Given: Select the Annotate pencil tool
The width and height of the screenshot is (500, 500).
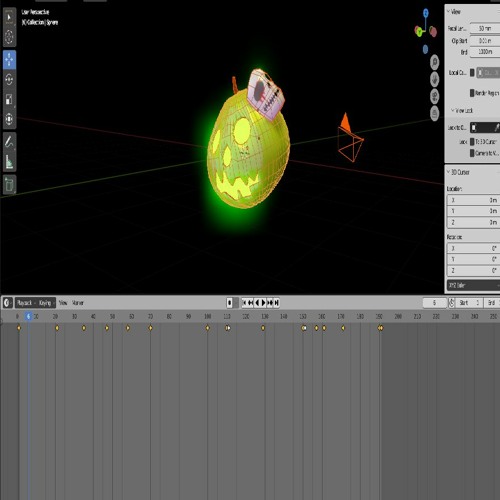Looking at the screenshot, I should [x=9, y=142].
